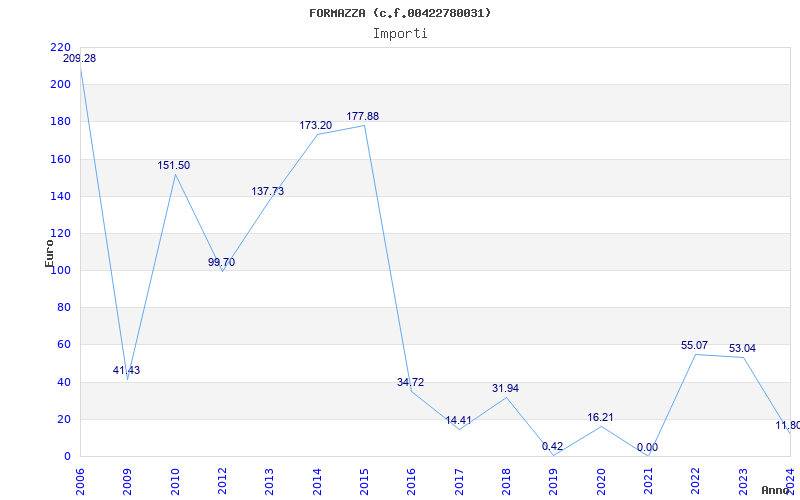Click the 2009 x-axis year label
Viewport: 800px width, 500px height.
coord(128,481)
